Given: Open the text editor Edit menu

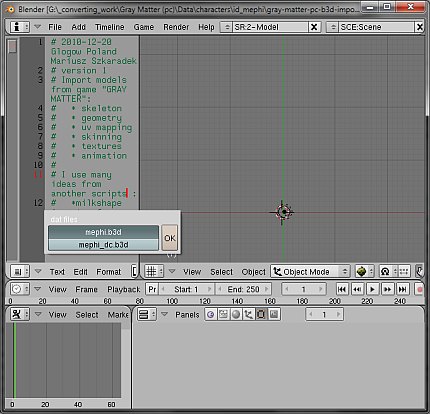Looking at the screenshot, I should [x=80, y=272].
